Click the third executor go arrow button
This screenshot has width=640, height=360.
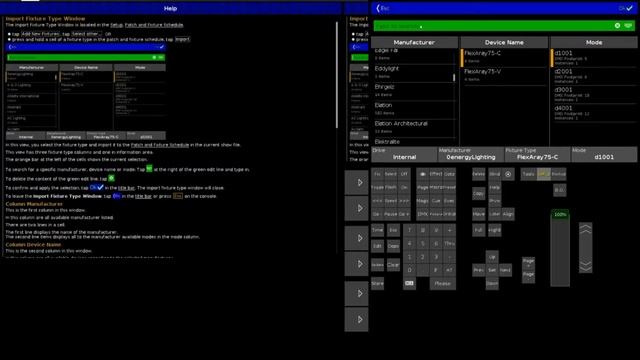pos(356,238)
